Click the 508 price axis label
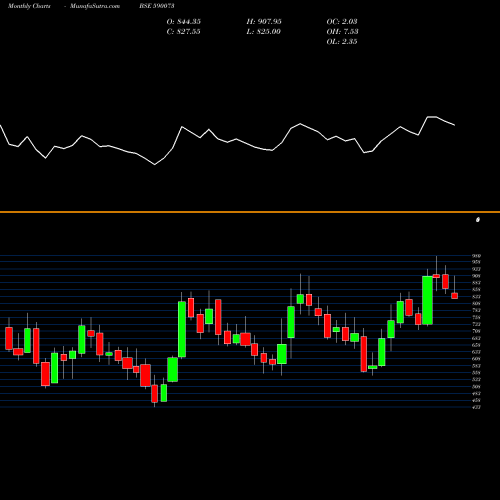500x500 pixels. click(476, 386)
